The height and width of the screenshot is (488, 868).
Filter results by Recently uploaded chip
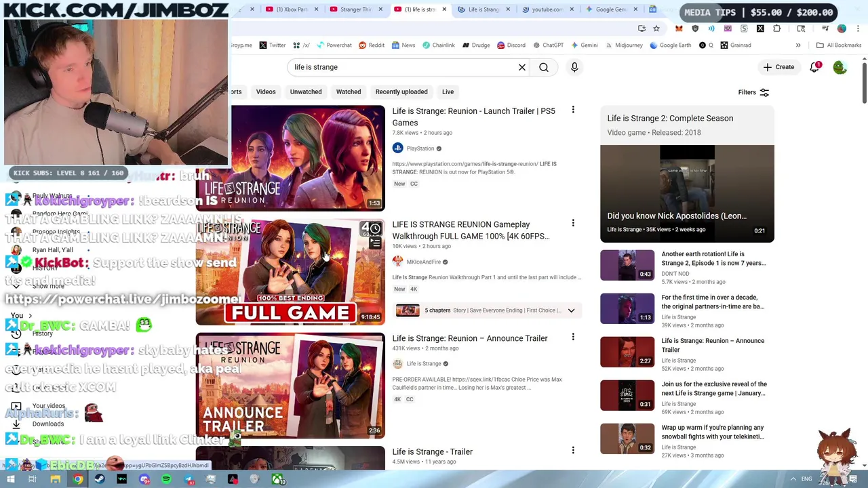pyautogui.click(x=401, y=91)
